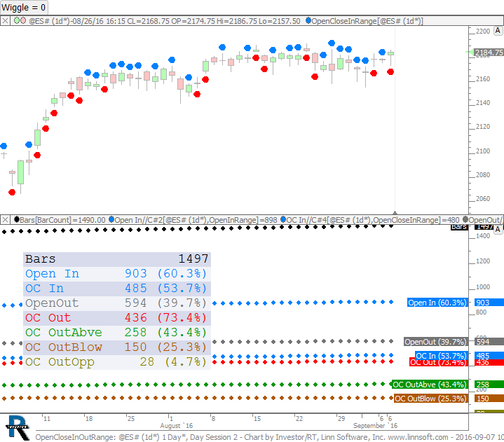Click the Open In (60.3%) scale tag
Image resolution: width=504 pixels, height=442 pixels.
pyautogui.click(x=437, y=303)
